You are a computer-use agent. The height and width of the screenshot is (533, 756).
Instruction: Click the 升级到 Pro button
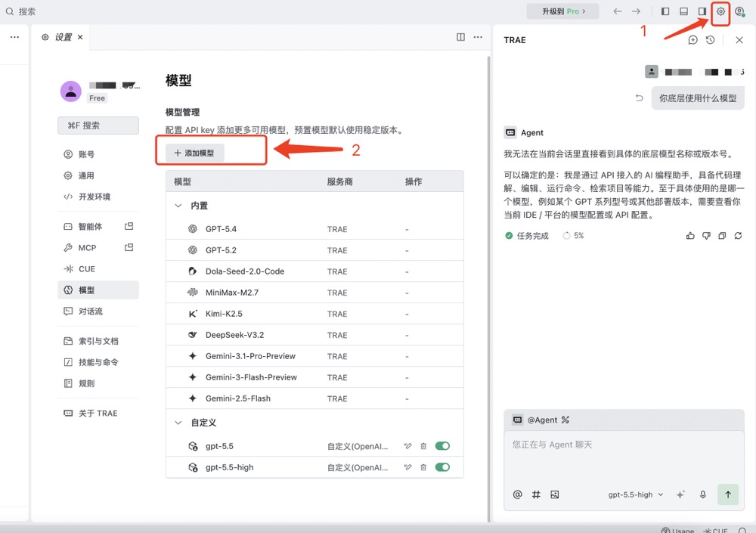[x=562, y=11]
